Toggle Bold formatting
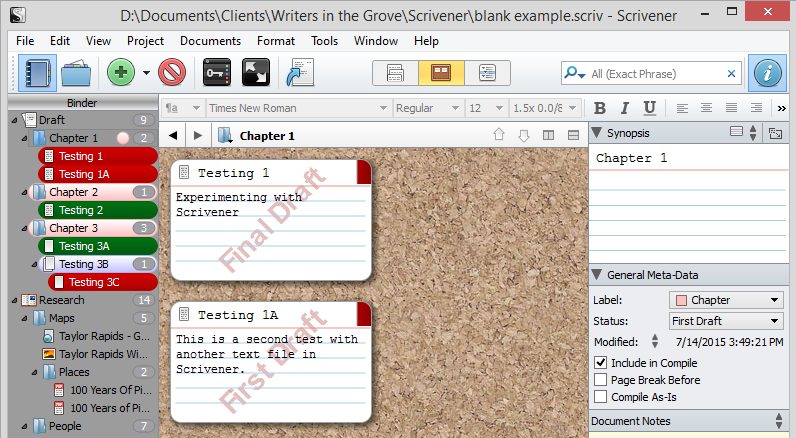The width and height of the screenshot is (796, 438). click(x=600, y=108)
